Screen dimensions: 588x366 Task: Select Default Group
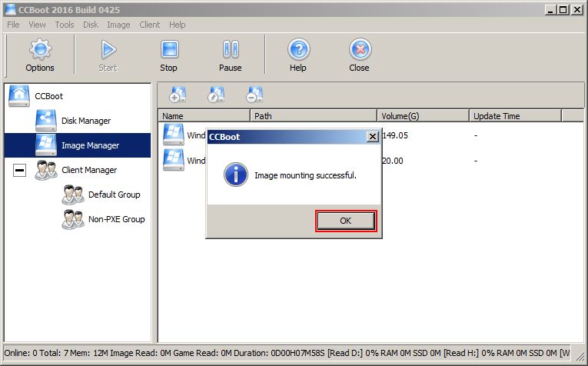[x=114, y=195]
